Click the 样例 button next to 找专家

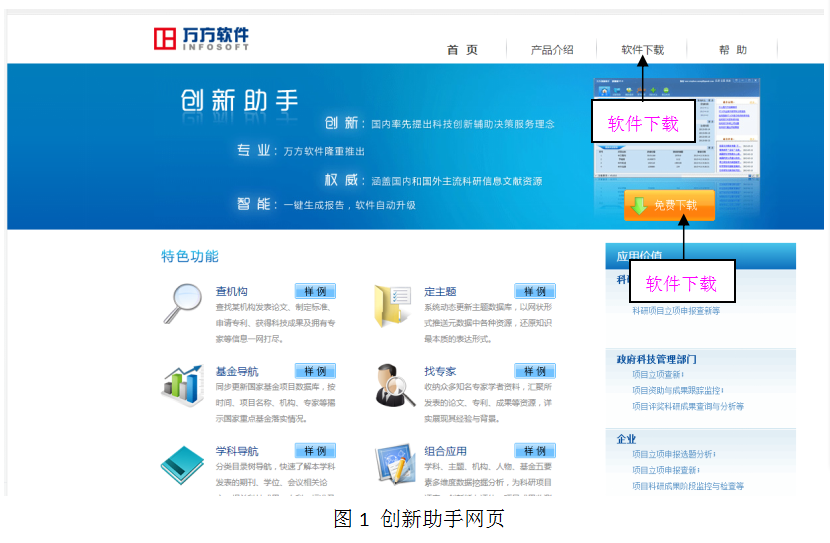click(x=535, y=371)
